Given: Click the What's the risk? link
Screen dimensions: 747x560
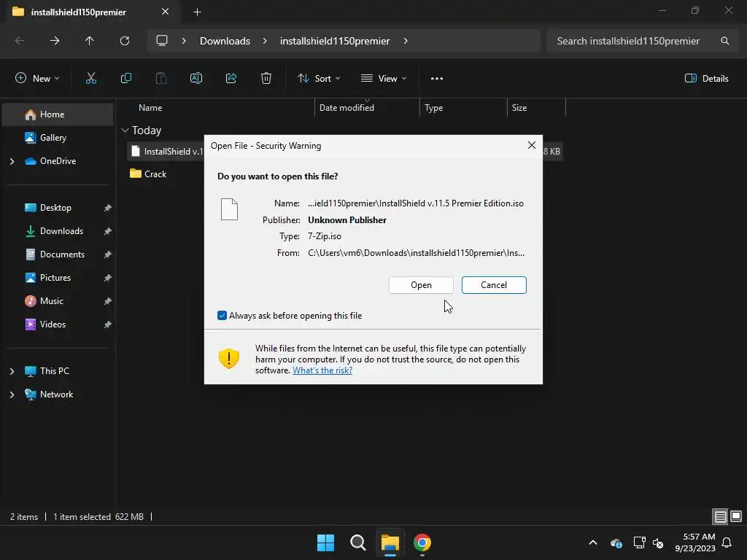Looking at the screenshot, I should [x=322, y=370].
